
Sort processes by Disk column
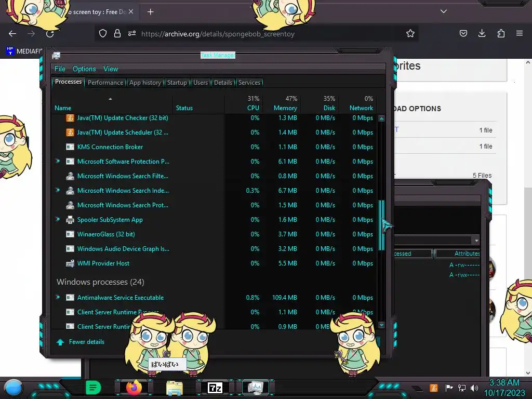click(320, 104)
